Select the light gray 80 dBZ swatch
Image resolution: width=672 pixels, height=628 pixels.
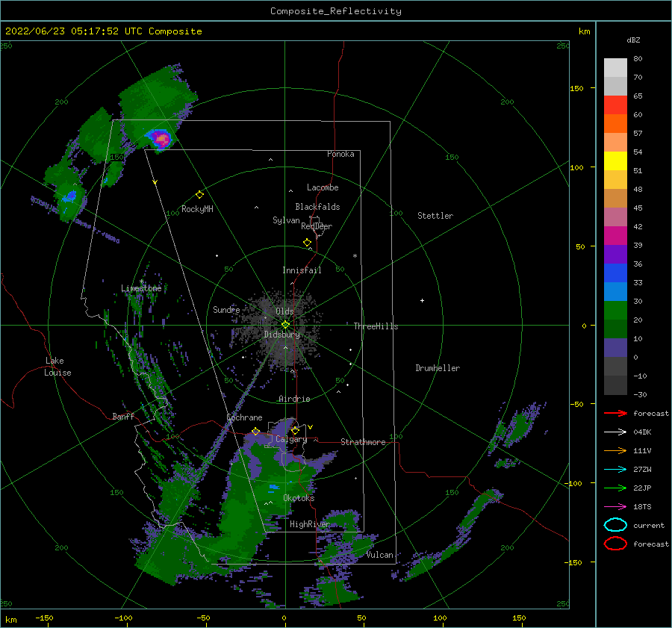pyautogui.click(x=615, y=68)
